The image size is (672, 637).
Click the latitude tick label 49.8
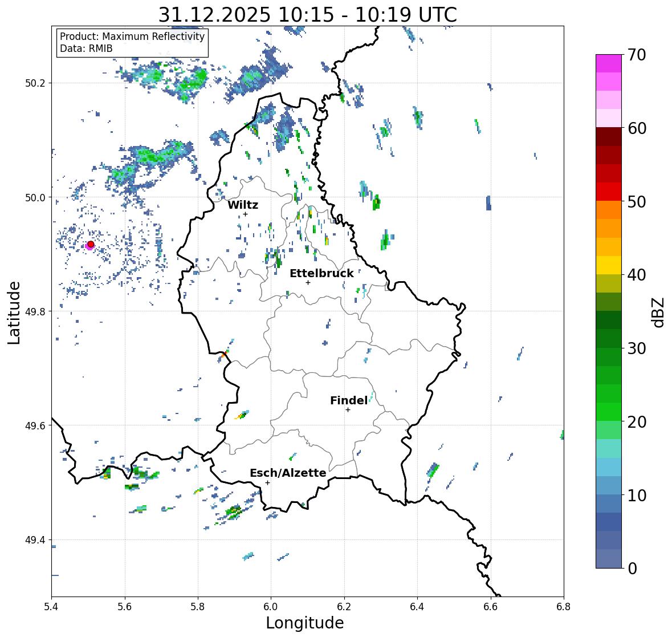[35, 311]
